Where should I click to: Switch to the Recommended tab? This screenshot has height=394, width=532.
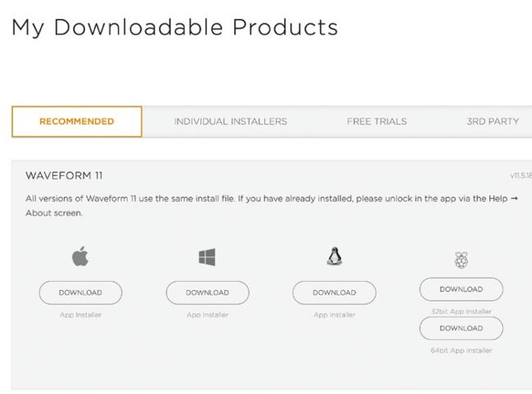tap(77, 121)
